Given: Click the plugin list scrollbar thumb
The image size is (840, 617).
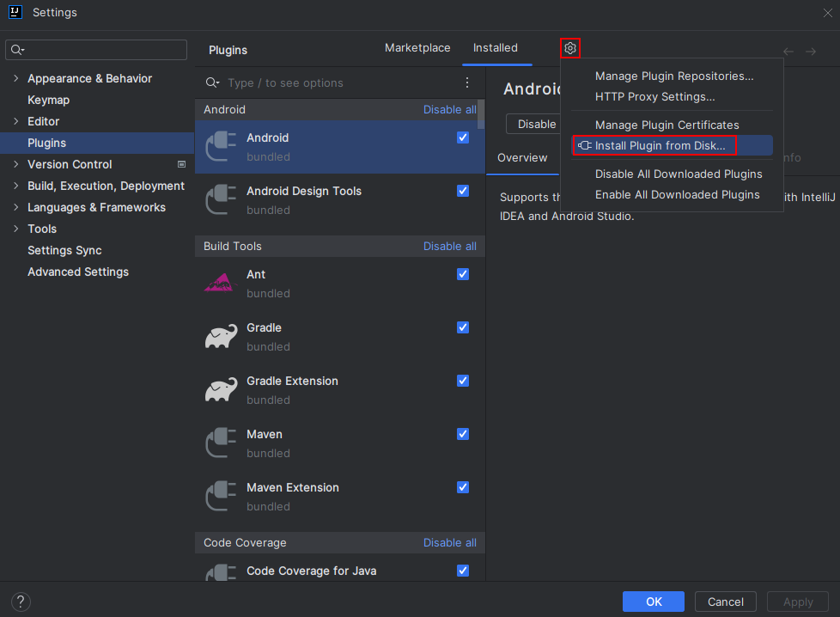Looking at the screenshot, I should (481, 114).
